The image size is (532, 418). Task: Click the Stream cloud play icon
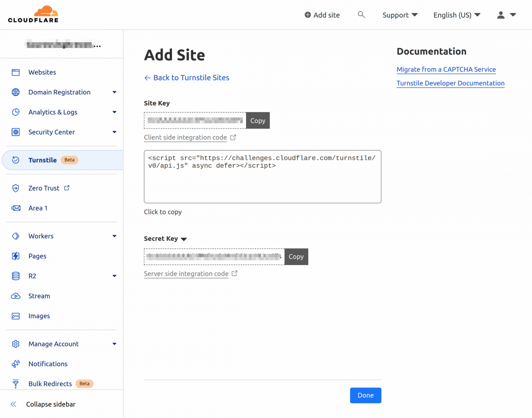point(16,296)
